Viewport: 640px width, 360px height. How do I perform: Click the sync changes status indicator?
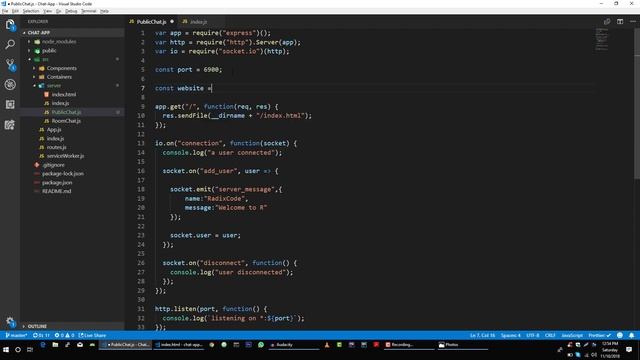(x=41, y=335)
